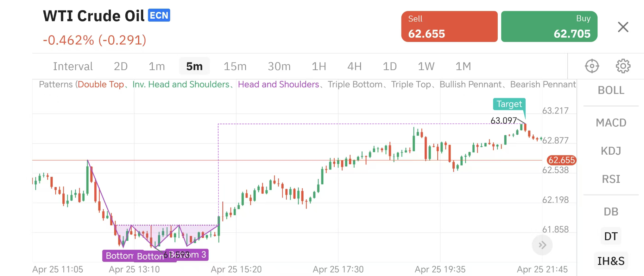Viewport: 644px width, 276px height.
Task: Select the 1D interval
Action: tap(389, 66)
